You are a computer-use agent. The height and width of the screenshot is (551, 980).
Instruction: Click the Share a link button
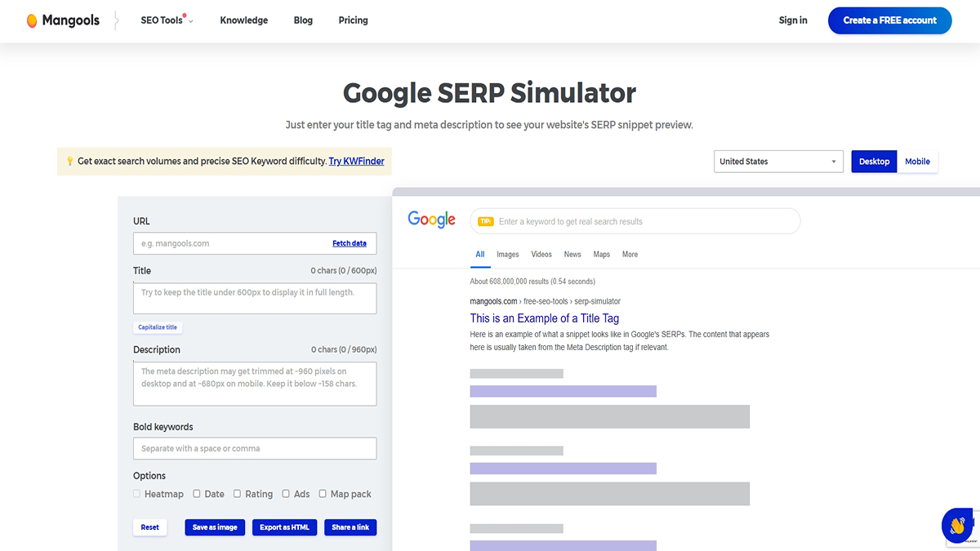click(x=350, y=527)
